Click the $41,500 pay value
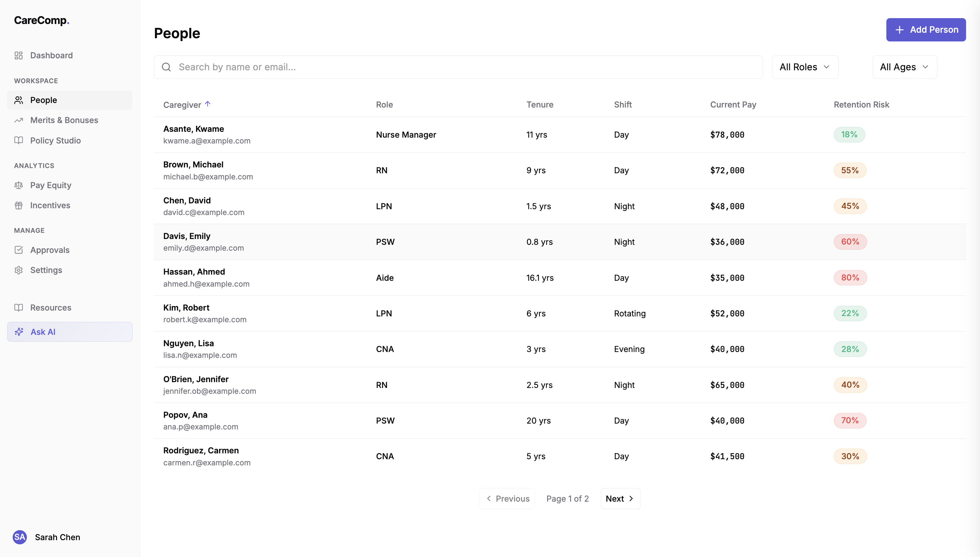The height and width of the screenshot is (557, 980). point(727,456)
